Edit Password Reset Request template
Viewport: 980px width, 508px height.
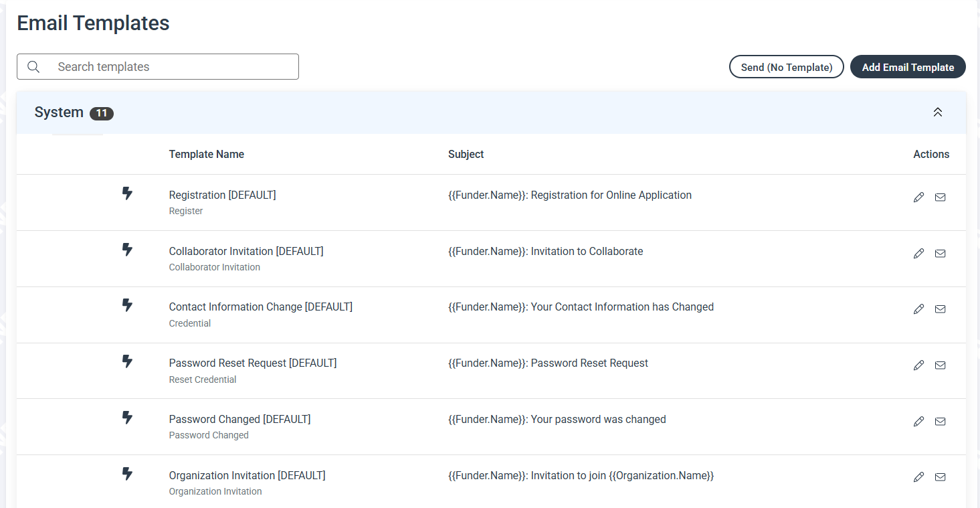pyautogui.click(x=918, y=365)
